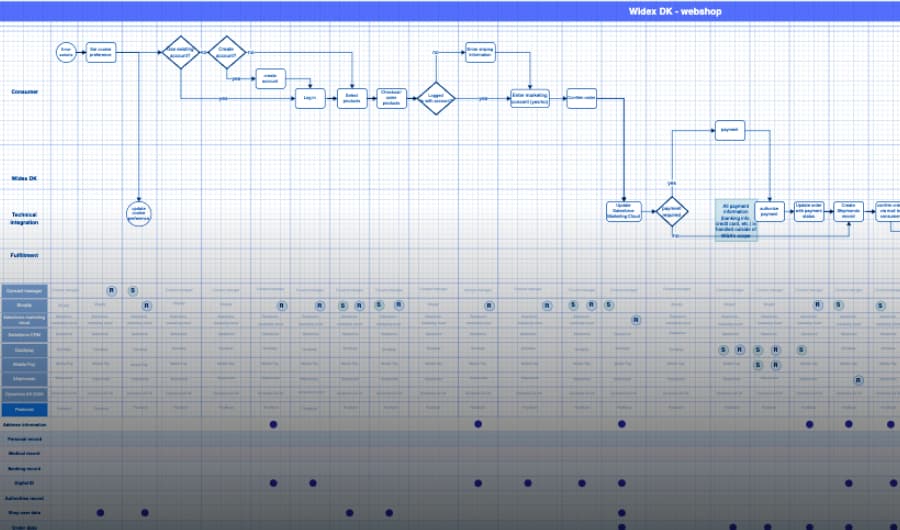Click the 'Salesforce marketing cloud' row header

25,320
